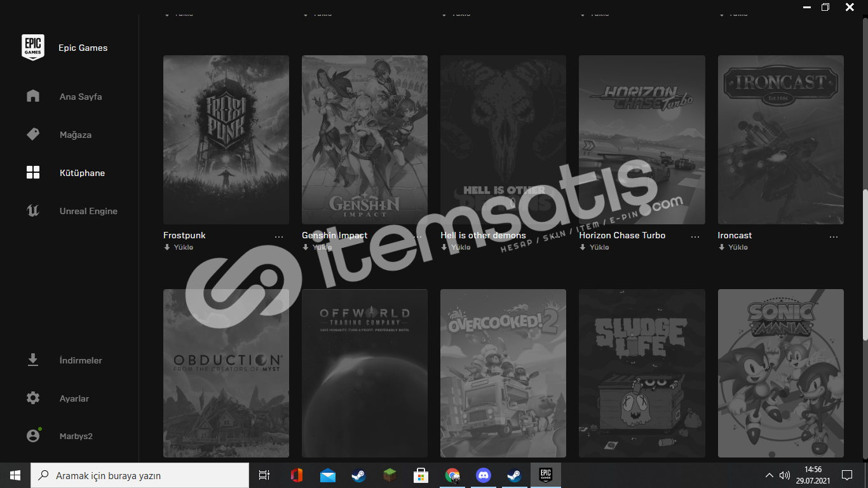Restore down the launcher window
868x488 pixels.
pyautogui.click(x=825, y=7)
